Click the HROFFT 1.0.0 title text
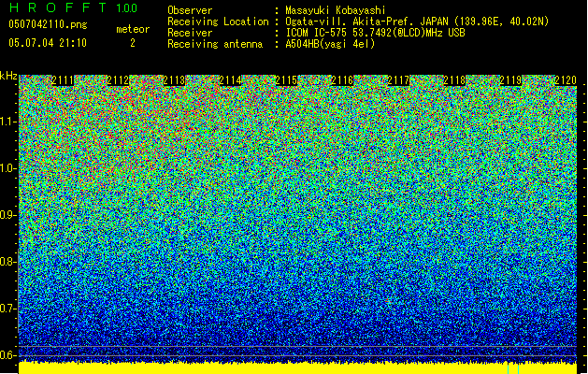 pos(73,7)
